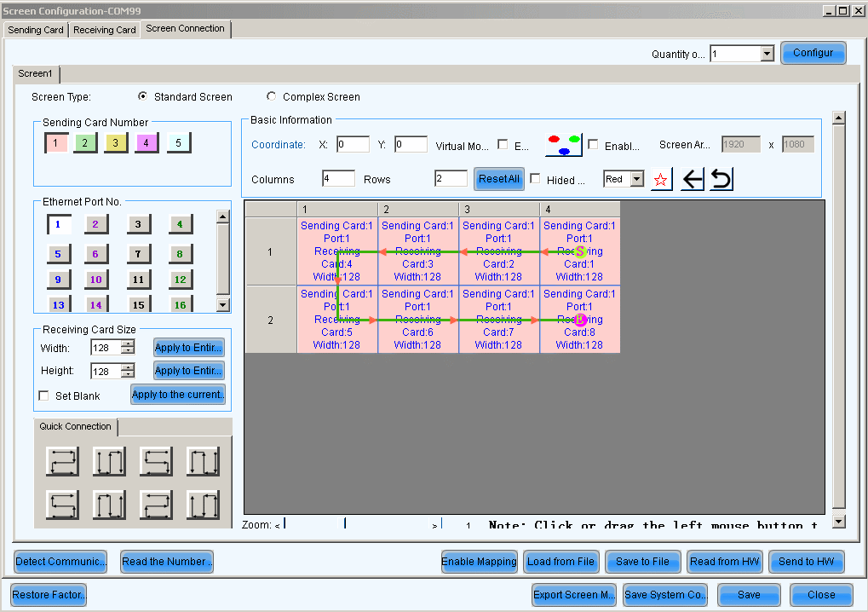Select Ethernet port number 10

tap(95, 280)
